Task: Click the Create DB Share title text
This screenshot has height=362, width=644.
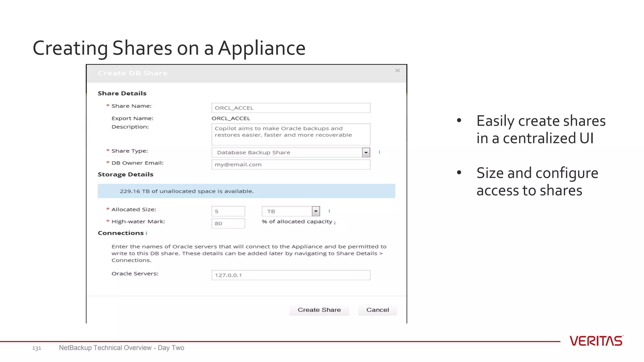Action: click(x=133, y=73)
